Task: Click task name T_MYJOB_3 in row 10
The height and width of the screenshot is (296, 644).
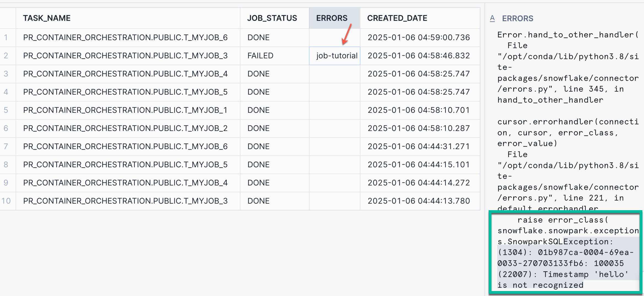Action: pyautogui.click(x=125, y=201)
